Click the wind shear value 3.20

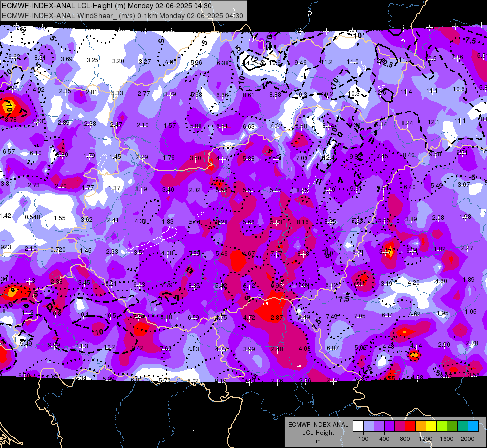[x=118, y=61]
